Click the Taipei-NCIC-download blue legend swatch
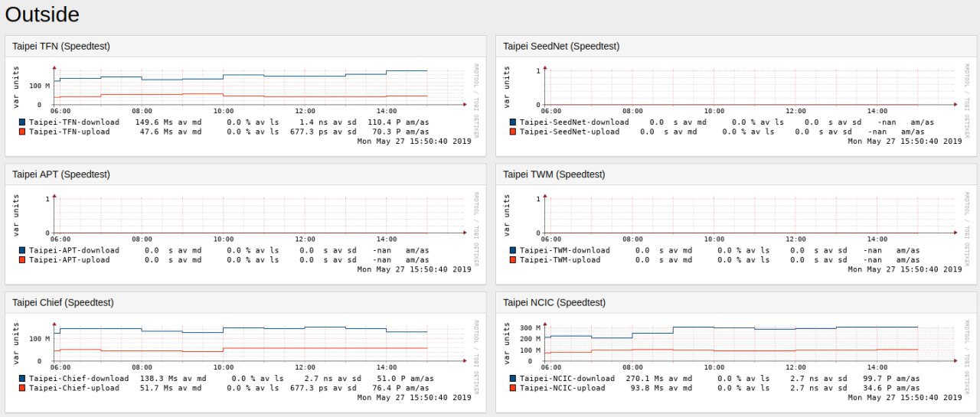This screenshot has width=980, height=417. point(514,378)
